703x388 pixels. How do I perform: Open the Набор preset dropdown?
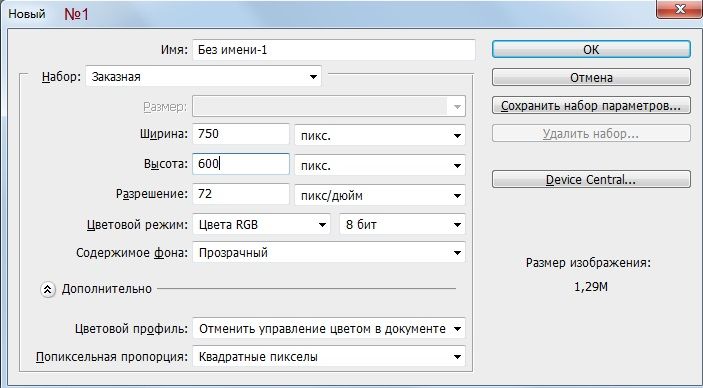(203, 77)
